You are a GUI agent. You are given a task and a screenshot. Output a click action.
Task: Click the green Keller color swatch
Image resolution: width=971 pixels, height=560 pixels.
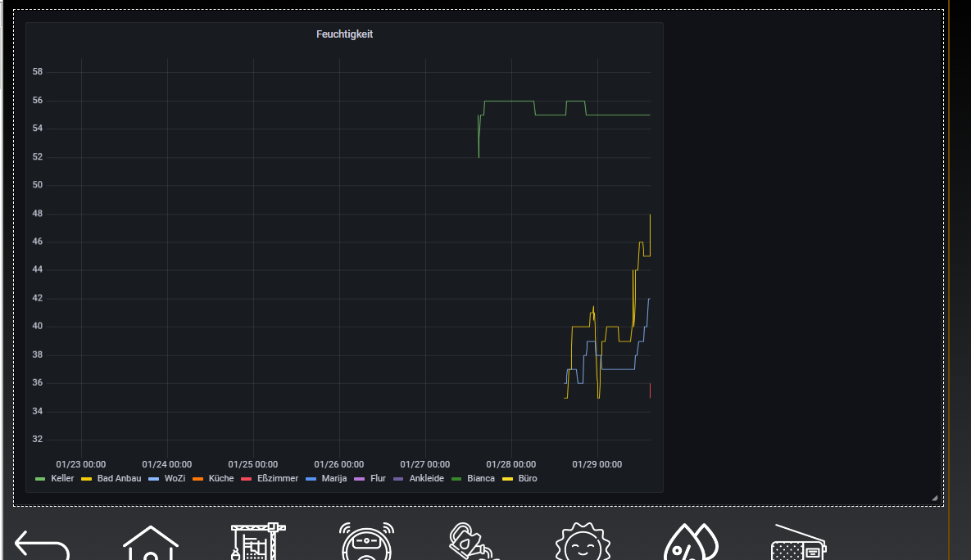click(40, 480)
